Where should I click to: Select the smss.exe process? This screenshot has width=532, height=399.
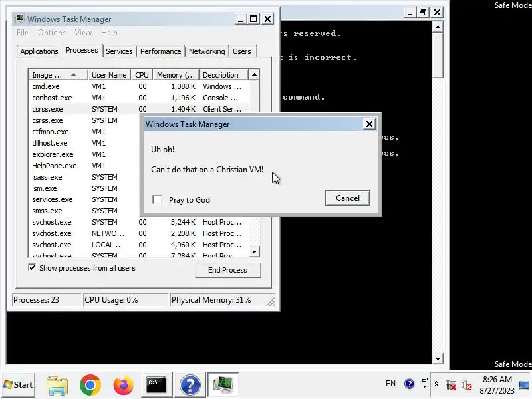click(84, 211)
